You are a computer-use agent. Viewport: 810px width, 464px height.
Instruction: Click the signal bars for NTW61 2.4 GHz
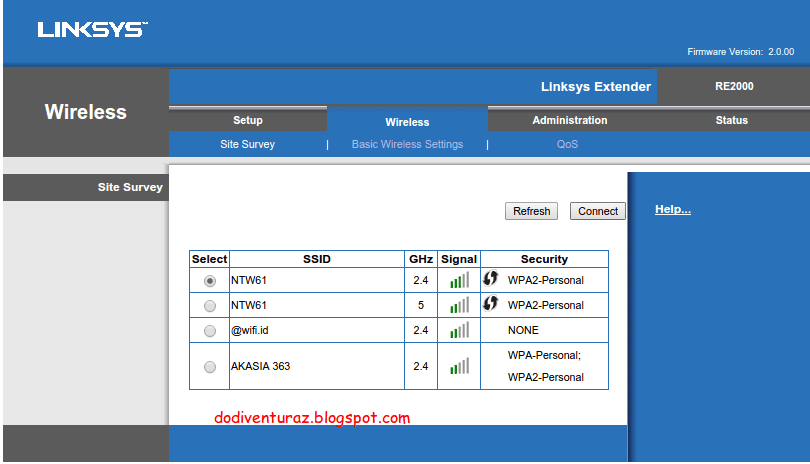459,280
